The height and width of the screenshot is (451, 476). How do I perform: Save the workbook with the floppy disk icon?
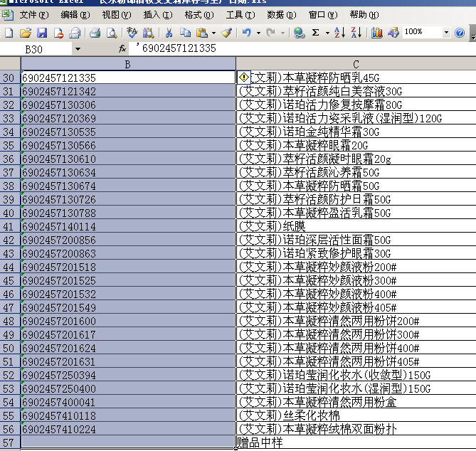[x=42, y=33]
